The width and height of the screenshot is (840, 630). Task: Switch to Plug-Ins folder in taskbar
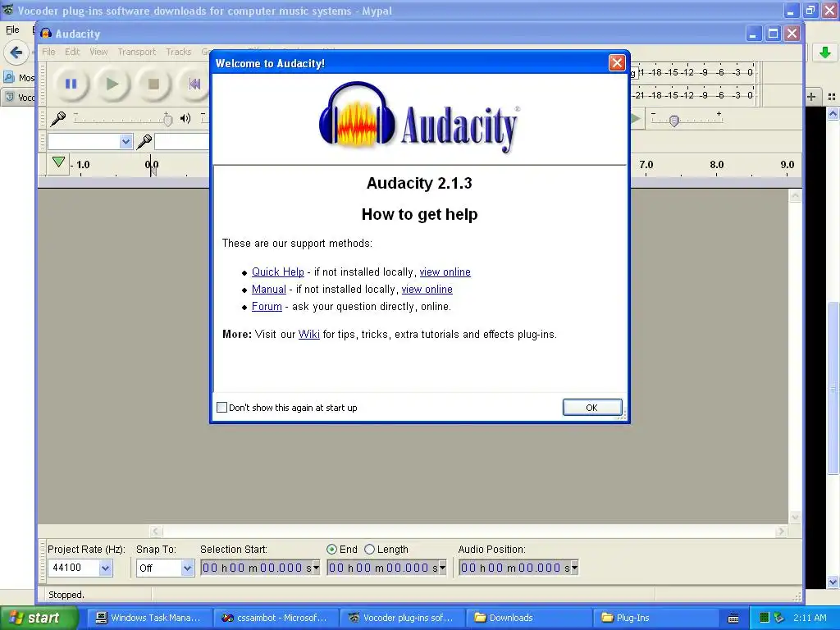pyautogui.click(x=654, y=618)
